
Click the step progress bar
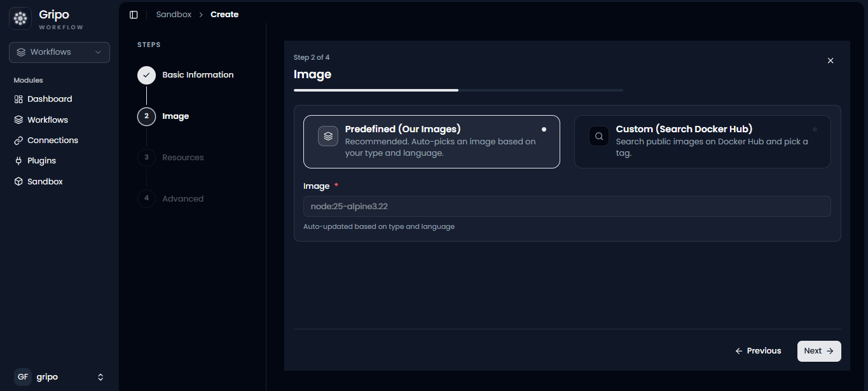(458, 90)
